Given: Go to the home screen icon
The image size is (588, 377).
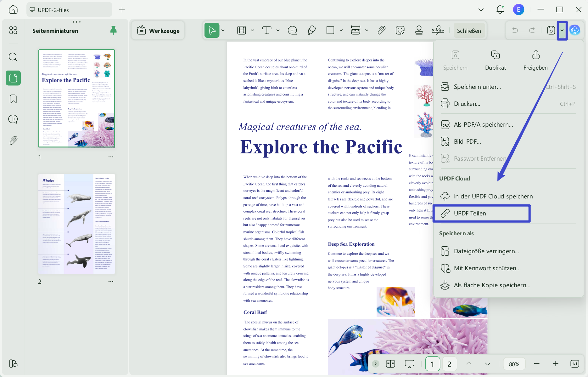Looking at the screenshot, I should coord(13,9).
